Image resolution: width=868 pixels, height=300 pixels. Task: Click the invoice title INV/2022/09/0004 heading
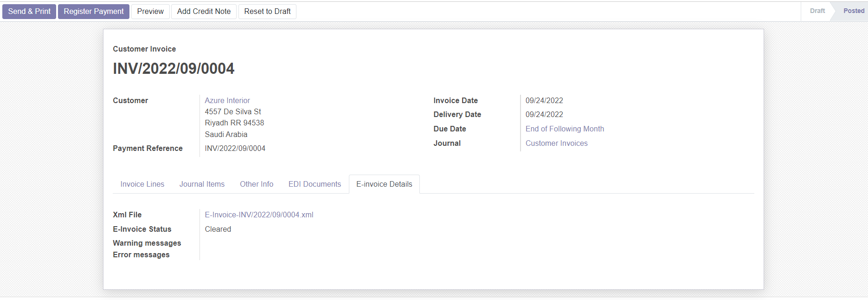pos(174,69)
